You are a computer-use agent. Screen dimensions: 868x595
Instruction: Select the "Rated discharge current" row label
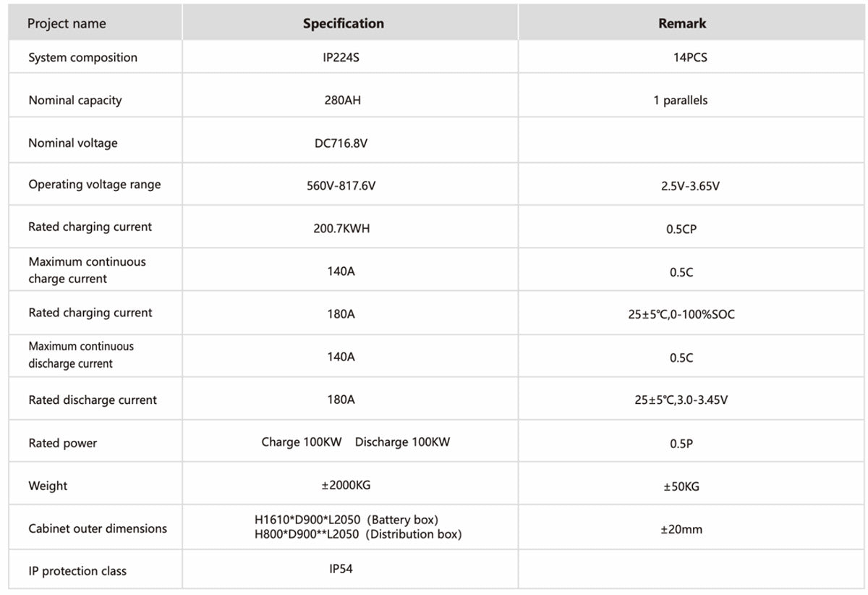click(x=93, y=400)
